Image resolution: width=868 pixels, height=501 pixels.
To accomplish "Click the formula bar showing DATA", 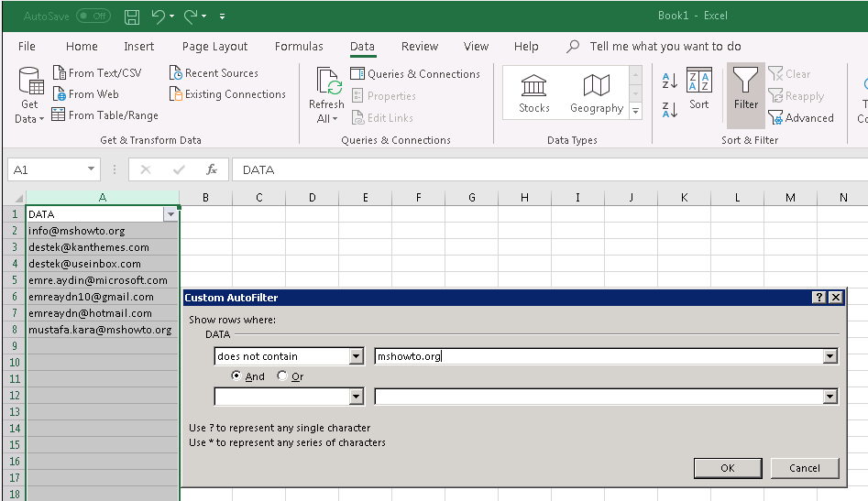I will [550, 169].
